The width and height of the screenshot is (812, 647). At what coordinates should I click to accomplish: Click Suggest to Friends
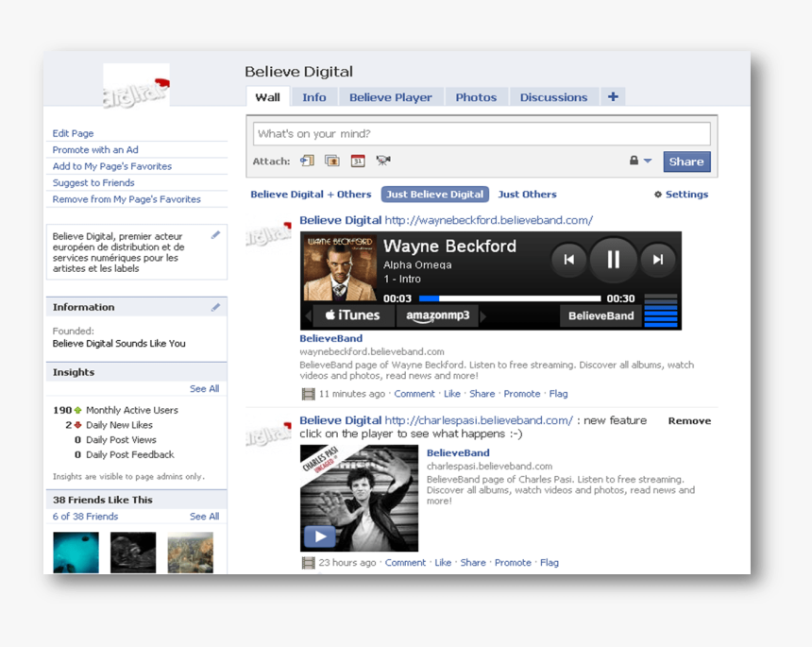pyautogui.click(x=93, y=183)
